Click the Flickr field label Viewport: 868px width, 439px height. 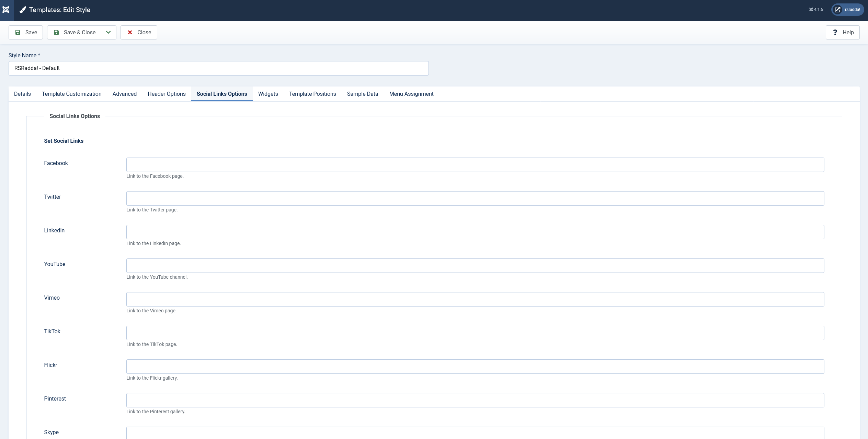pos(50,365)
